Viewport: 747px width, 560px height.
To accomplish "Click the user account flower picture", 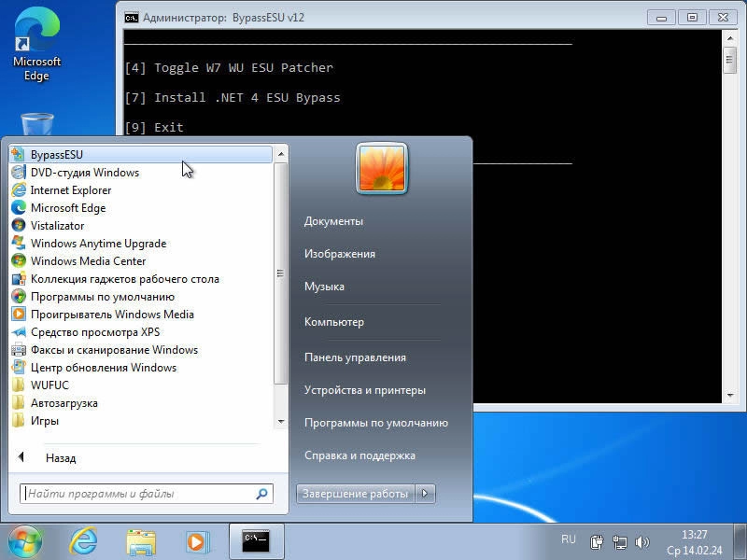I will 382,168.
